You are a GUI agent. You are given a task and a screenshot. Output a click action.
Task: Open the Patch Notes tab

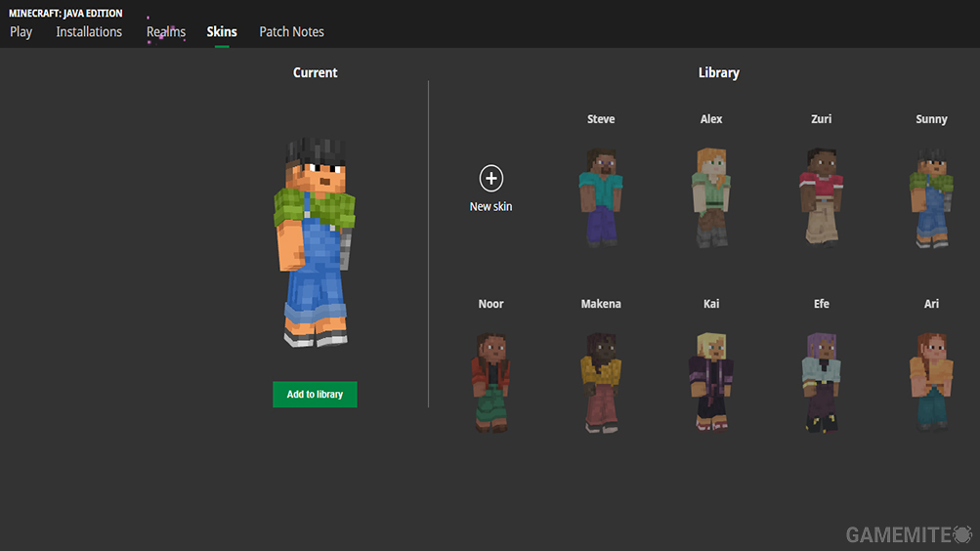click(292, 32)
